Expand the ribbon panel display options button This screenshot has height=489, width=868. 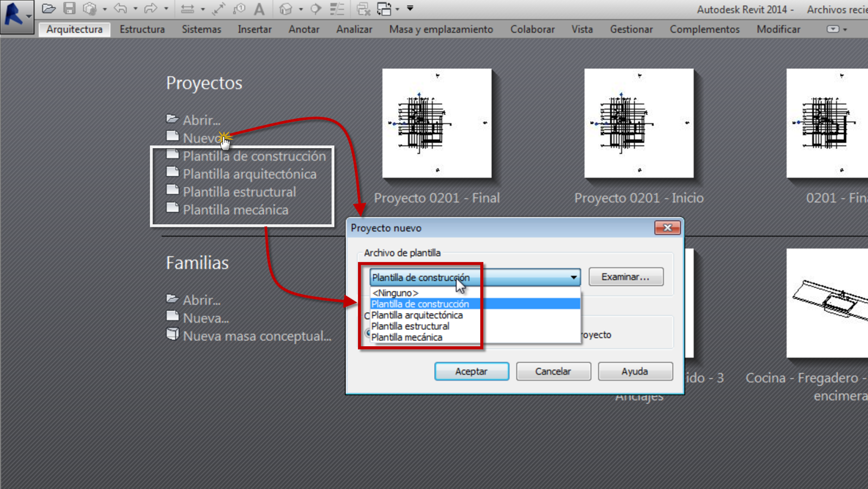[836, 29]
